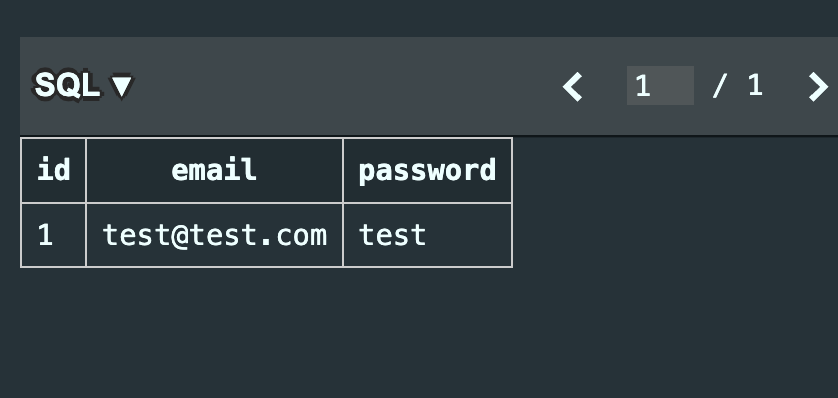This screenshot has height=398, width=838.
Task: Click the downward triangle beside SQL
Action: (x=121, y=86)
